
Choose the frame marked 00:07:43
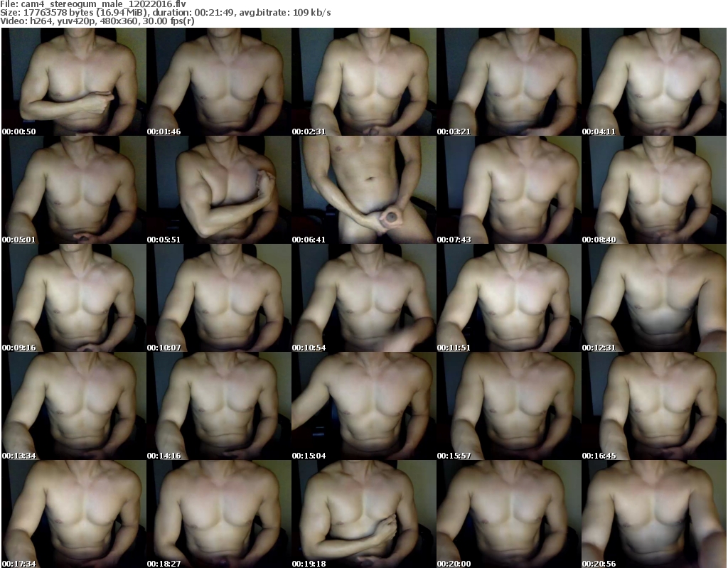coord(509,190)
